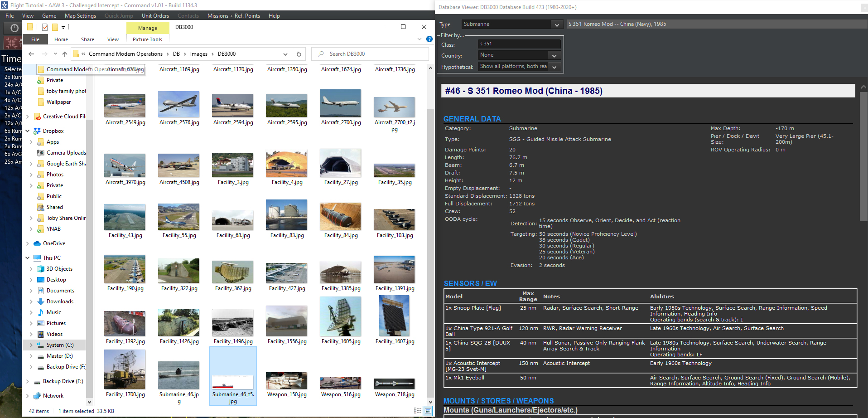The height and width of the screenshot is (418, 868).
Task: Open the address bar history dropdown
Action: pyautogui.click(x=285, y=54)
